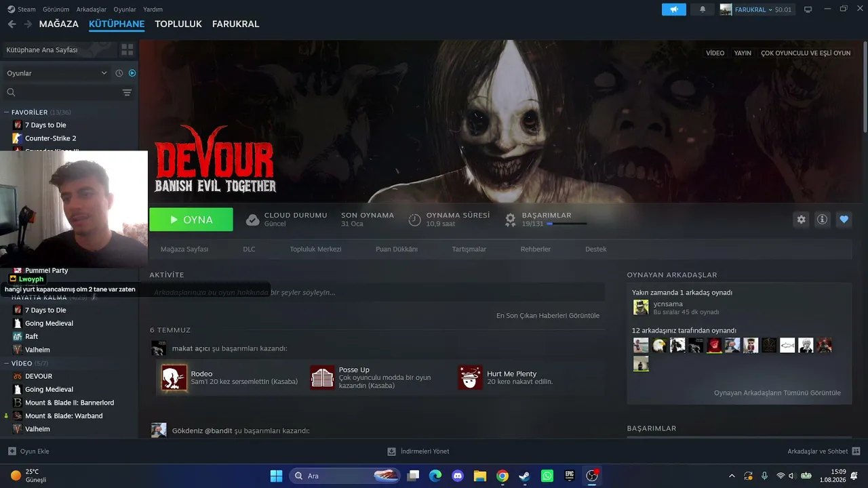Image resolution: width=868 pixels, height=488 pixels.
Task: Open the Destek tab
Action: coord(596,249)
